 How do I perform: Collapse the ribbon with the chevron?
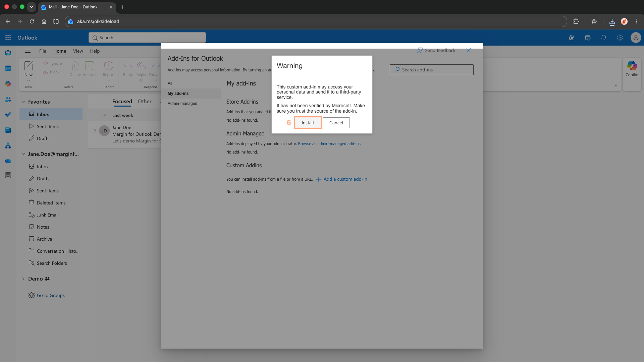point(616,86)
